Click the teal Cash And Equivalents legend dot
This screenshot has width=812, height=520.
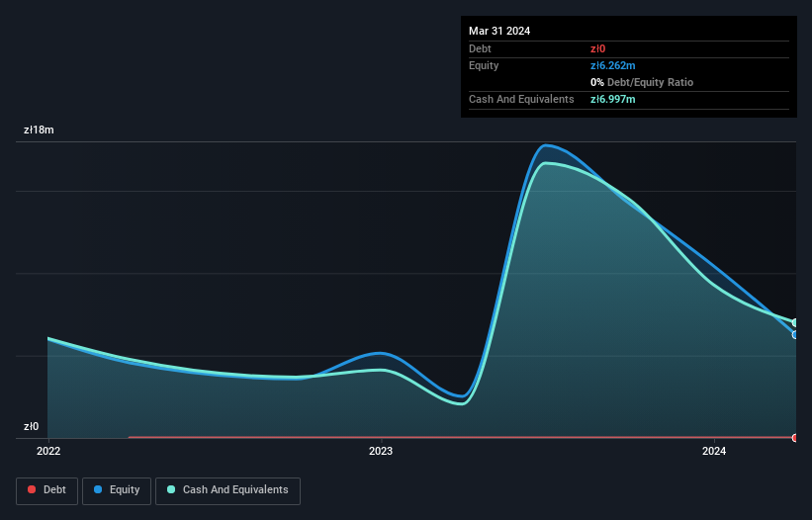click(x=171, y=489)
